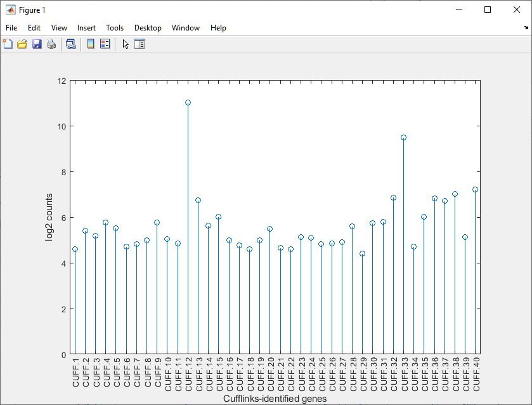
Task: Open the Desktop menu
Action: pyautogui.click(x=148, y=28)
